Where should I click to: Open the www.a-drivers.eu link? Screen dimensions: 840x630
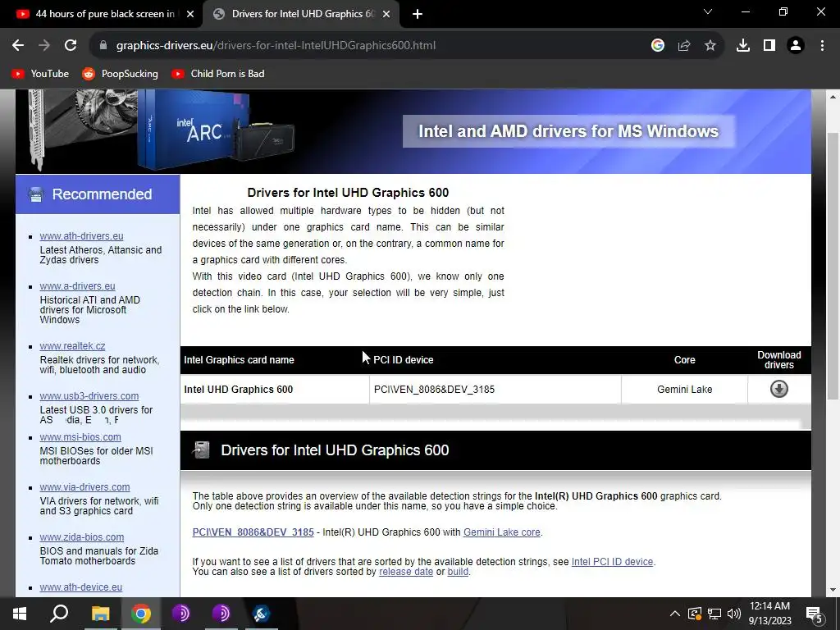78,286
